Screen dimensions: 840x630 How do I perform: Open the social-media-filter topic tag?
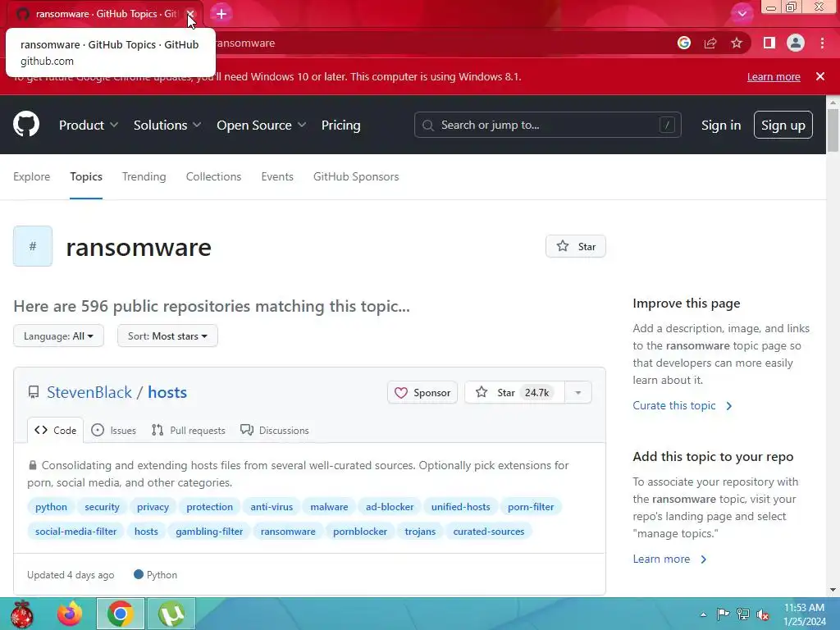click(x=76, y=532)
